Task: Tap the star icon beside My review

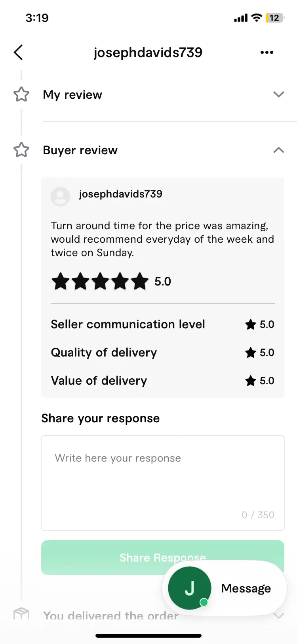Action: (x=21, y=94)
